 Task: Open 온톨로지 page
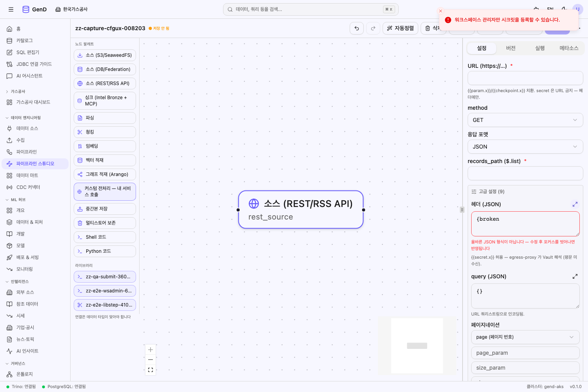[35, 374]
